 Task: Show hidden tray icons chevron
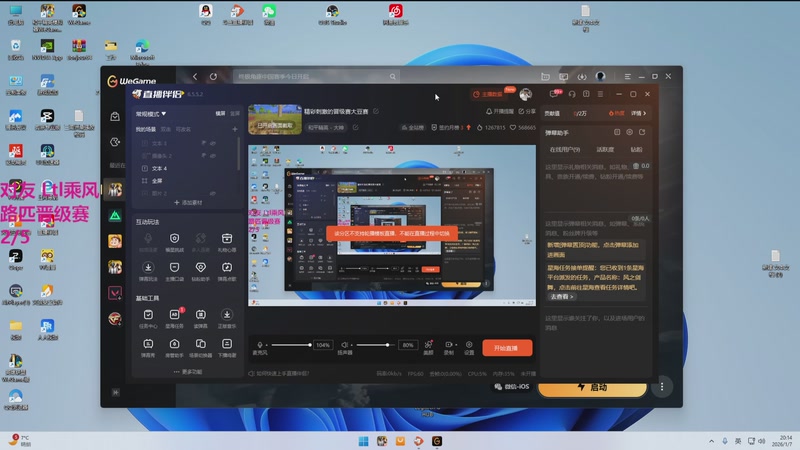pyautogui.click(x=711, y=441)
